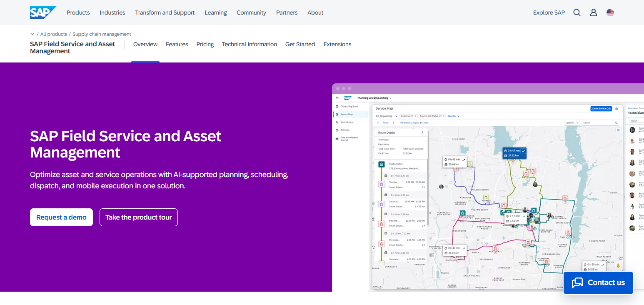Image resolution: width=644 pixels, height=305 pixels.
Task: Open the Extensions tab
Action: pos(337,44)
